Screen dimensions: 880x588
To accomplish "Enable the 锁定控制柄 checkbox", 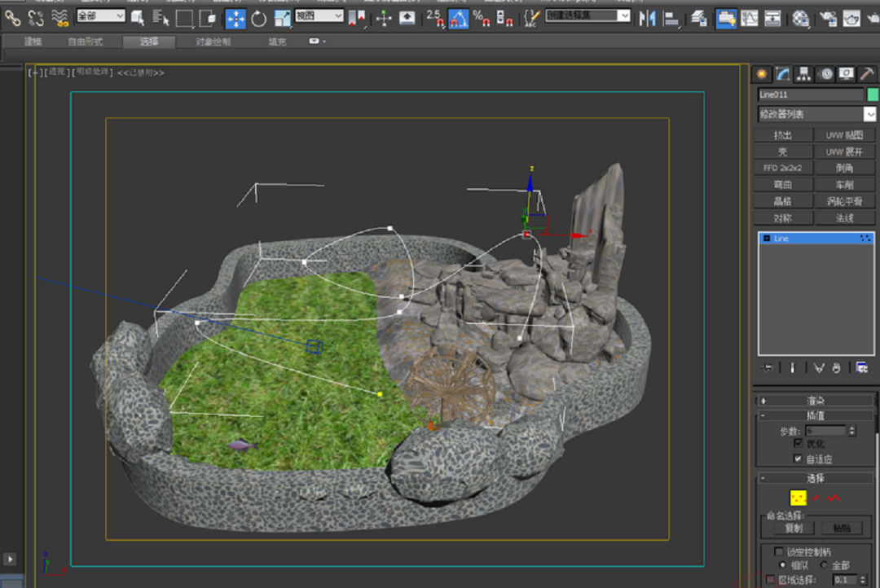I will pyautogui.click(x=779, y=551).
